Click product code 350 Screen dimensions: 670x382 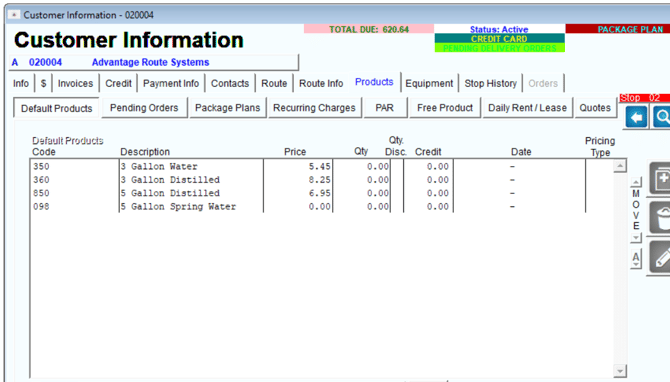(x=41, y=167)
